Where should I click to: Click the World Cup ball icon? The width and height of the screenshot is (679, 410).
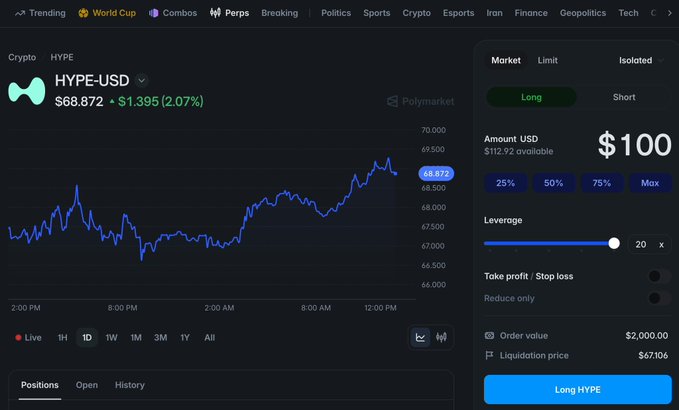pyautogui.click(x=83, y=13)
